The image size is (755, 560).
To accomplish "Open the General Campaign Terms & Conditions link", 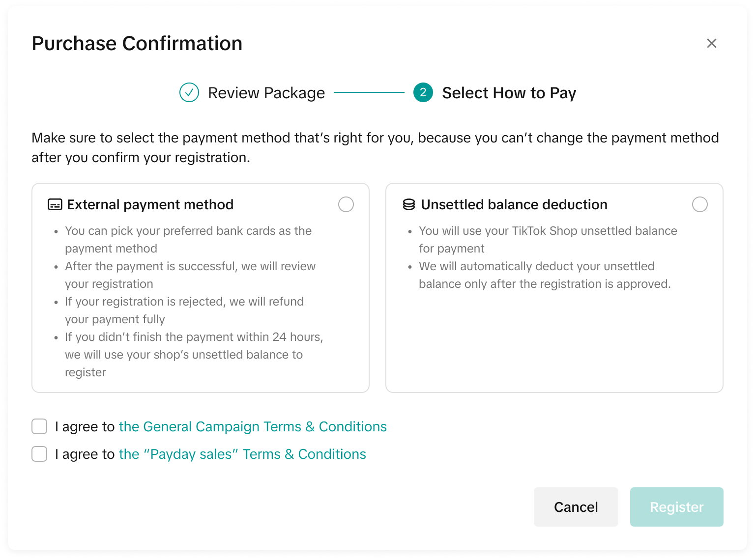I will tap(253, 426).
